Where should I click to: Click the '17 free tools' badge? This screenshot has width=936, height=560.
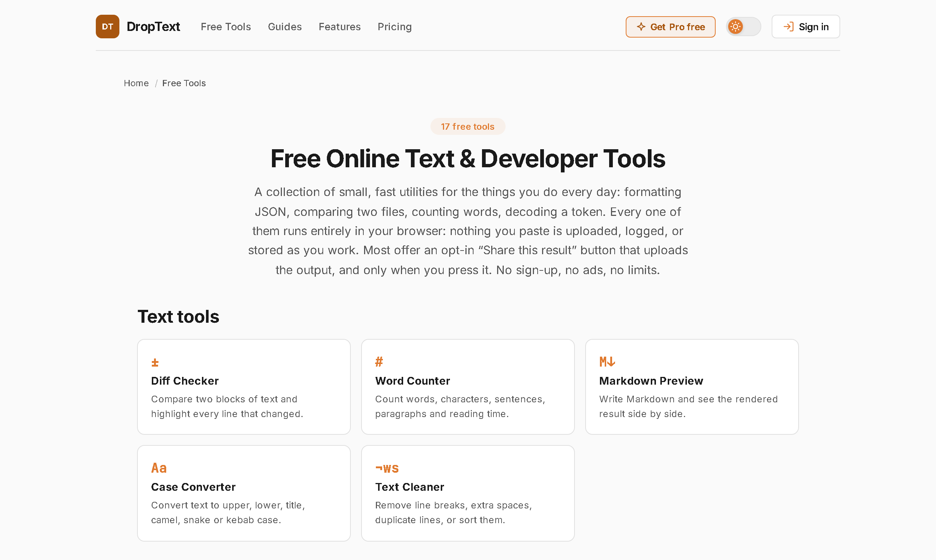click(x=468, y=126)
